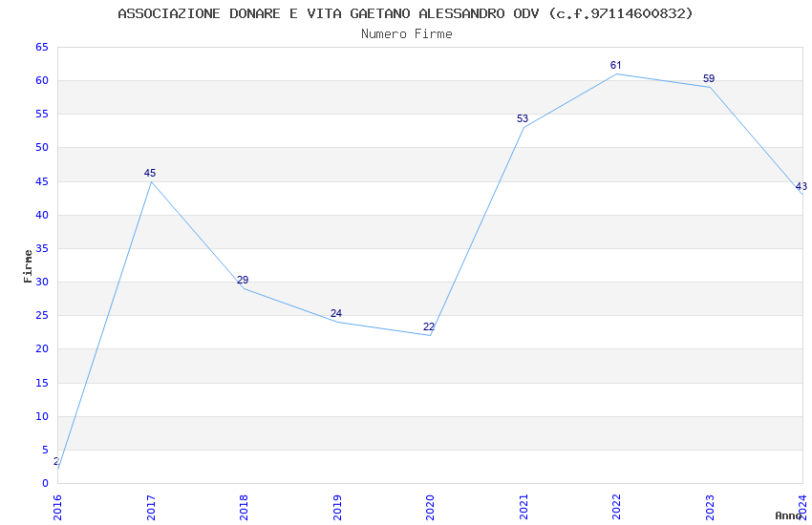Screen dimensions: 812x525
Task: Click the y-axis tick value 0
Action: pyautogui.click(x=46, y=484)
